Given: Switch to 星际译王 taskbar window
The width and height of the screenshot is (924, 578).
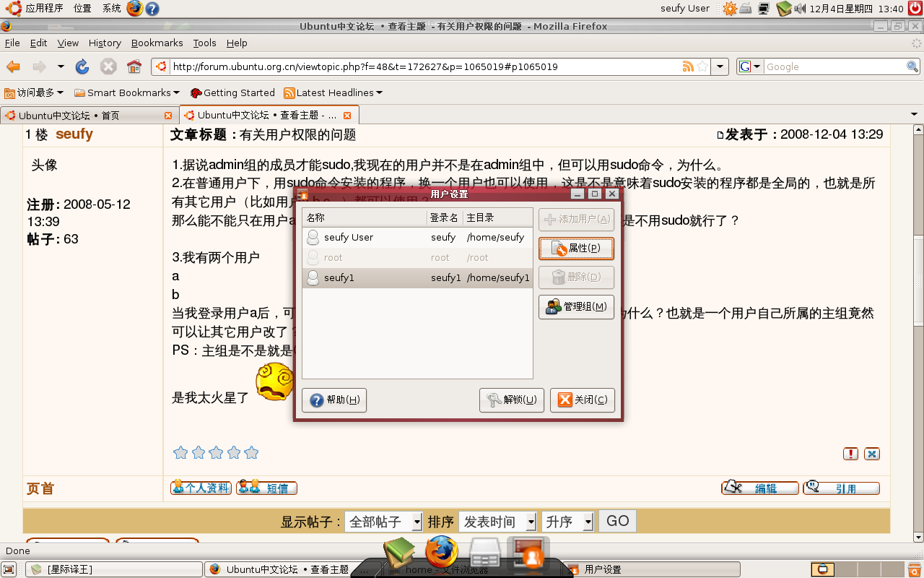Looking at the screenshot, I should pos(114,569).
